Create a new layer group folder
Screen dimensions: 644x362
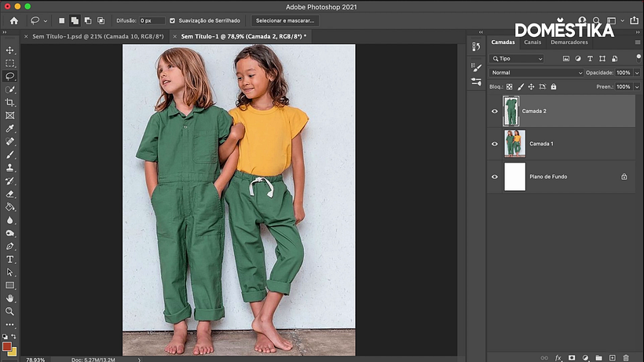pyautogui.click(x=598, y=358)
